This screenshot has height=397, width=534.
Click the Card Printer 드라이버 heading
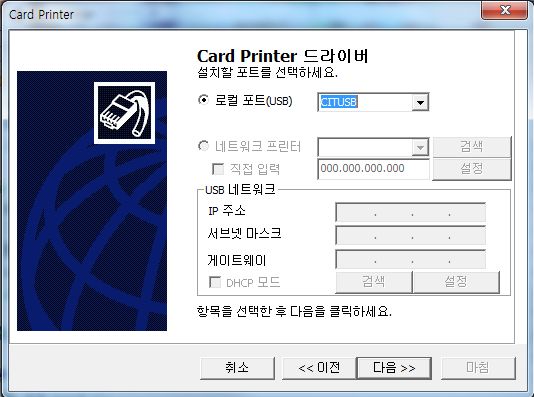(283, 56)
